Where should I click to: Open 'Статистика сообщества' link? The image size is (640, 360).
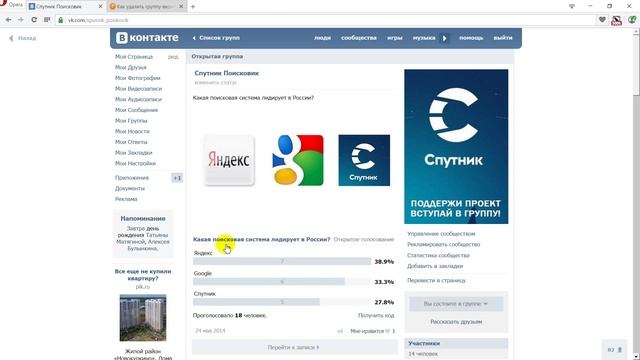click(438, 255)
